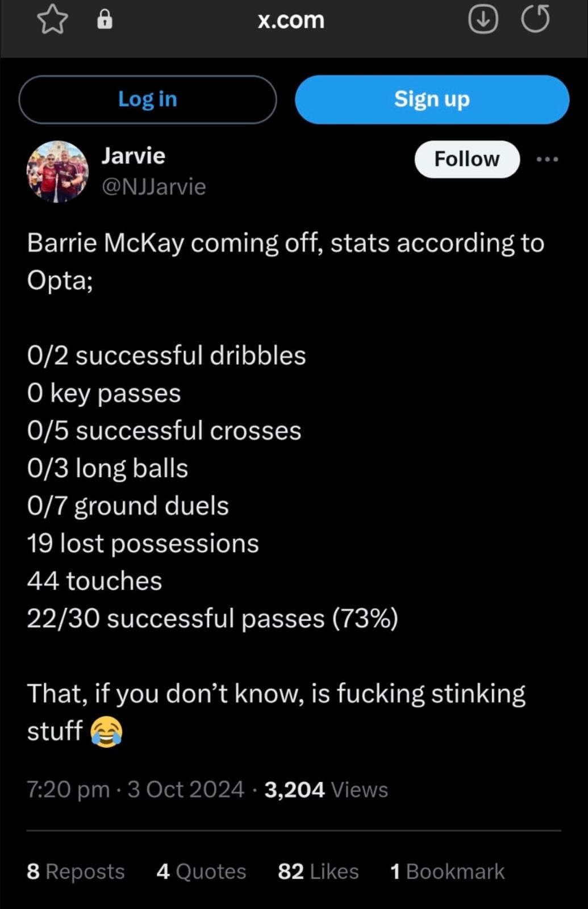Click the 1 Bookmark count
Screen dimensions: 588x909
pos(447,872)
